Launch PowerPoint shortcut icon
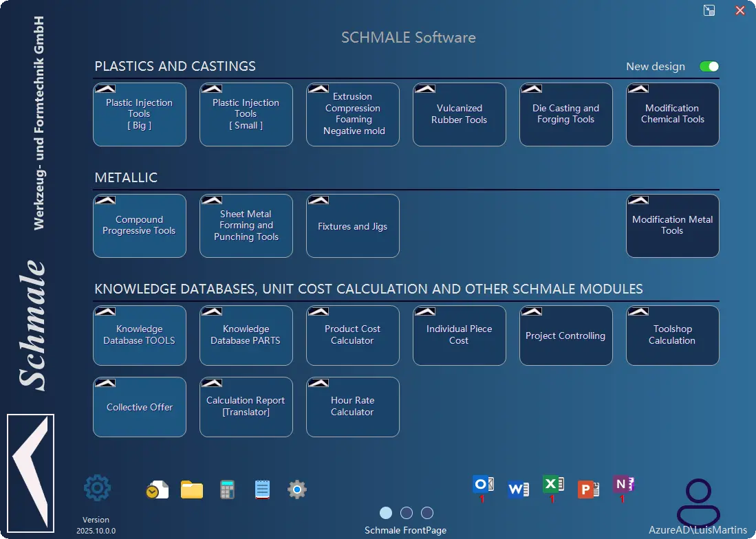 point(588,489)
